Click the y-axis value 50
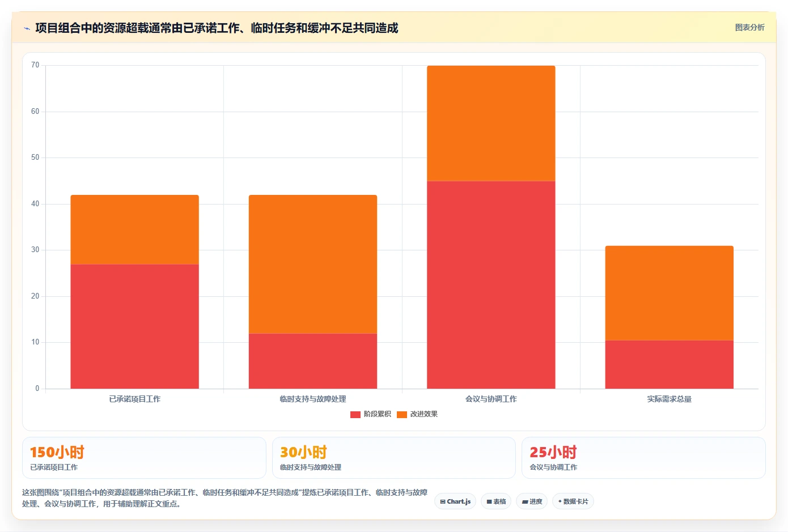This screenshot has width=788, height=532. (x=35, y=158)
